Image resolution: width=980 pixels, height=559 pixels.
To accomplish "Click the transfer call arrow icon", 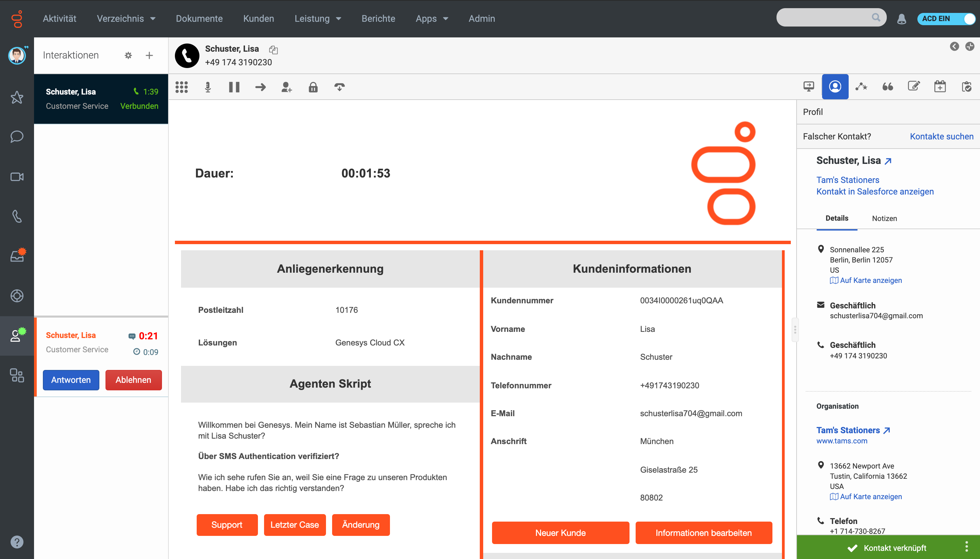I will pyautogui.click(x=260, y=87).
